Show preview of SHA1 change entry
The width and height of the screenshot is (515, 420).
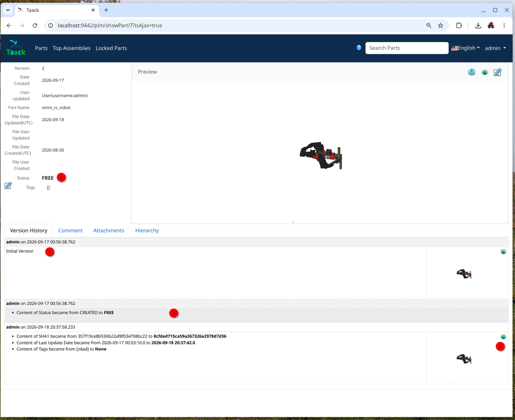[503, 337]
